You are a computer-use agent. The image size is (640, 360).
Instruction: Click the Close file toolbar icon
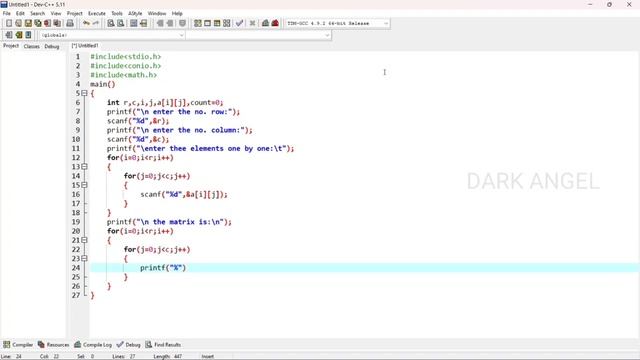click(x=47, y=23)
